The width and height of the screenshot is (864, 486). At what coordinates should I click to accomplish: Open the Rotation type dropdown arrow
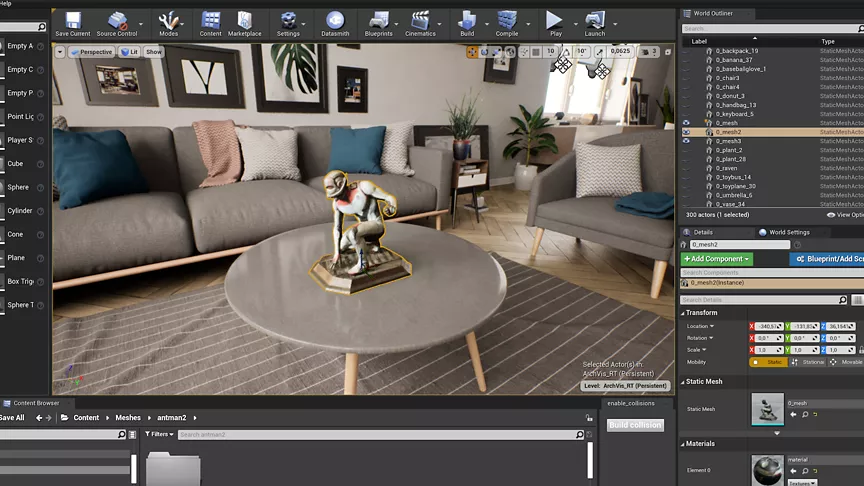(x=711, y=338)
